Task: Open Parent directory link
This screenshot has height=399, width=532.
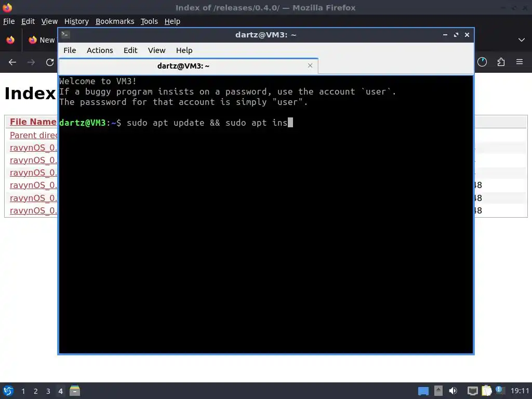Action: click(x=33, y=135)
